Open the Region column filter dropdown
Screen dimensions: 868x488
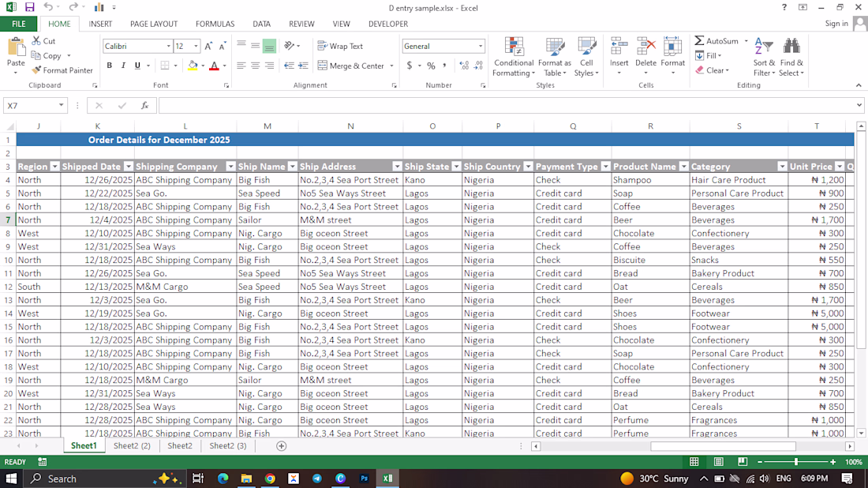[54, 167]
